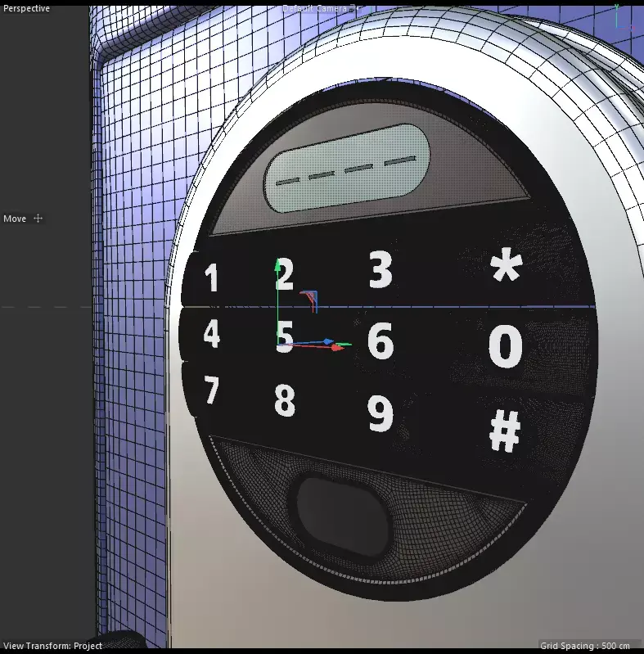The width and height of the screenshot is (644, 654).
Task: Click the Perspective view label
Action: [26, 8]
